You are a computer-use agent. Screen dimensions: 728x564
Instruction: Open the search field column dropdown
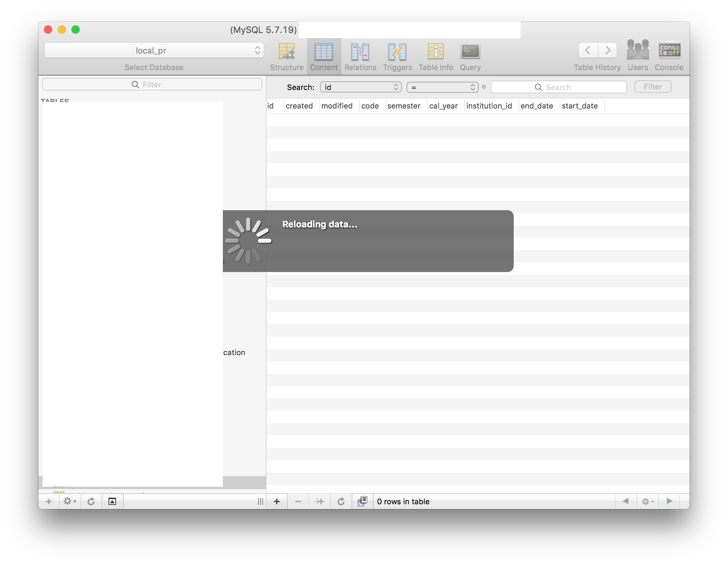[361, 87]
